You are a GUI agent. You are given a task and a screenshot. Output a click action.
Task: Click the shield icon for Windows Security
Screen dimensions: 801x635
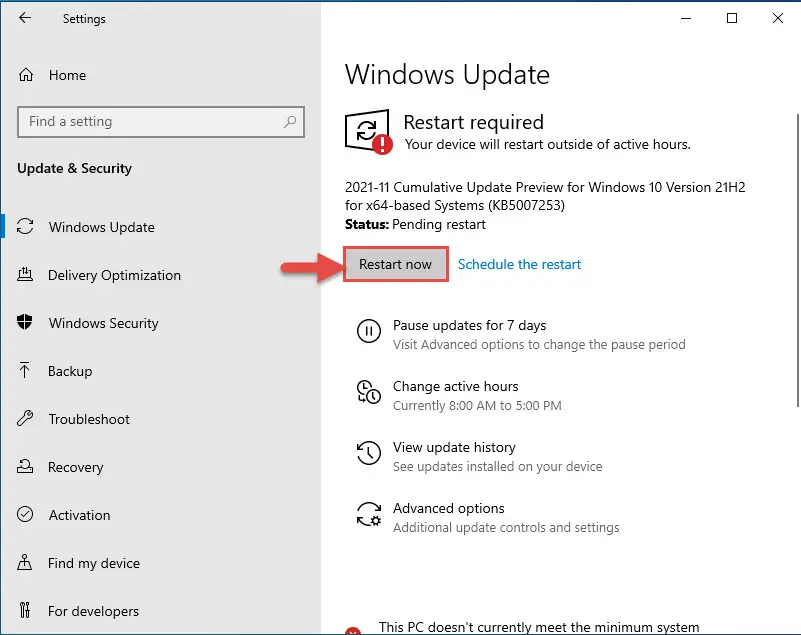(25, 322)
